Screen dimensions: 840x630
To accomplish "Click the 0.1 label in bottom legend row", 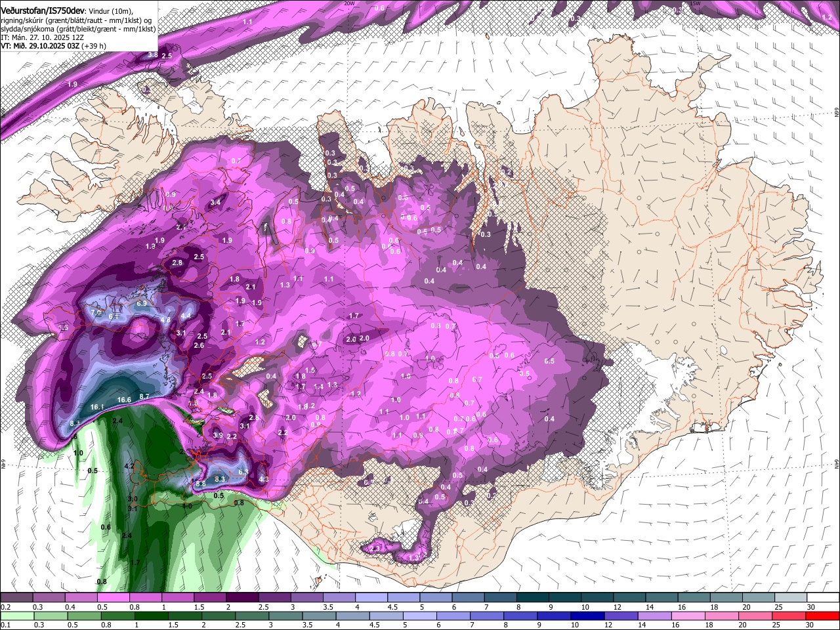I will click(6, 625).
